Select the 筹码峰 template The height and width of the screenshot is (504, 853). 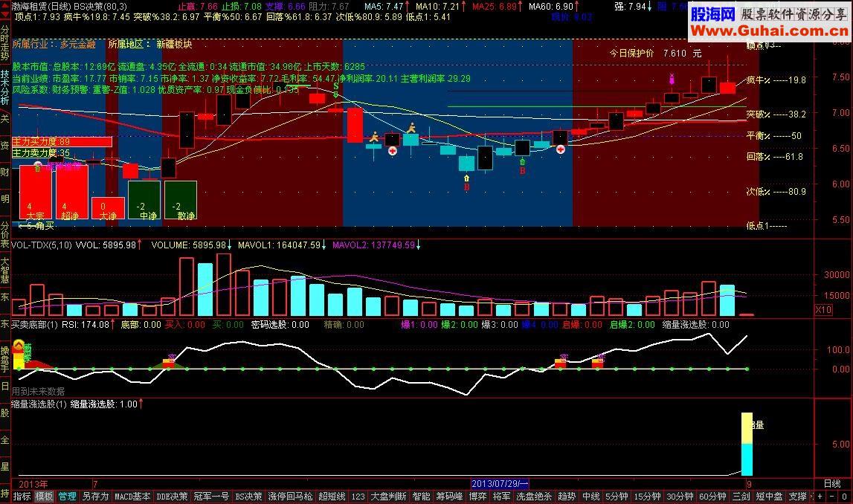click(449, 497)
